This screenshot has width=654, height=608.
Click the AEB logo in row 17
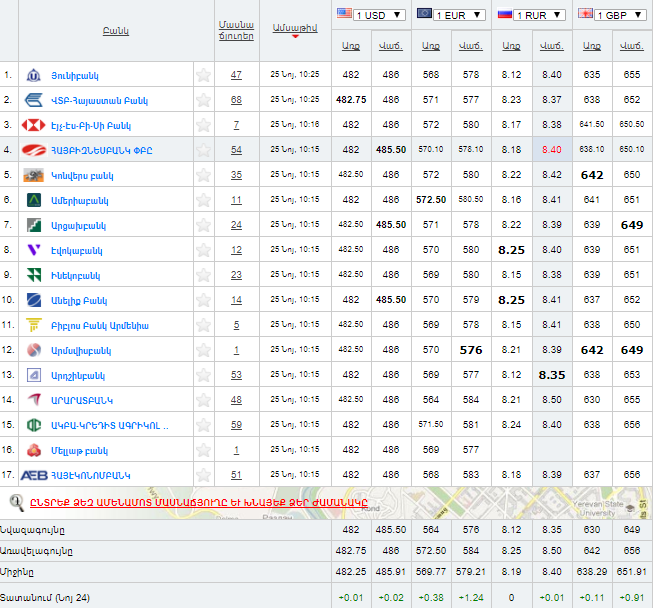click(34, 475)
